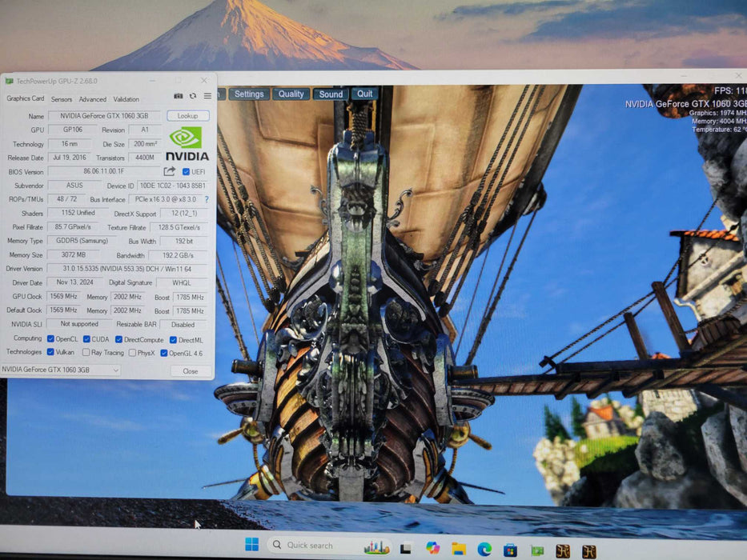The width and height of the screenshot is (747, 560).
Task: Click the Driver Version value 31.0.15.5335
Action: tap(127, 269)
